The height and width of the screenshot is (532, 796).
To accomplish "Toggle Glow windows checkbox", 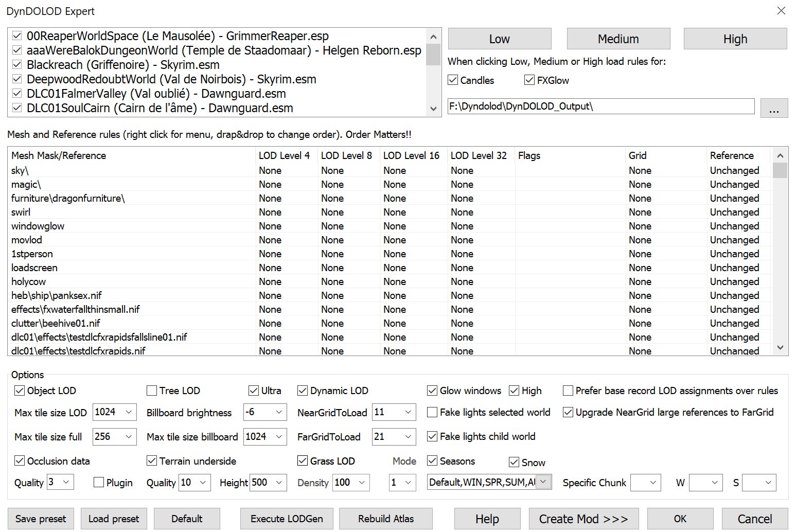I will point(432,391).
